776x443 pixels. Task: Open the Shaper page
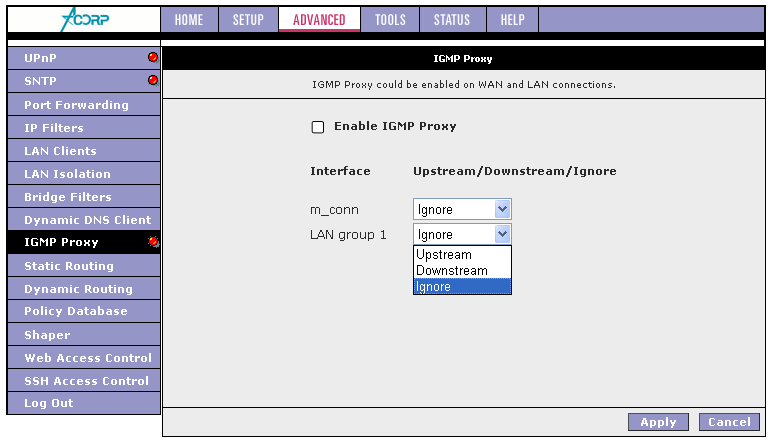[x=84, y=335]
